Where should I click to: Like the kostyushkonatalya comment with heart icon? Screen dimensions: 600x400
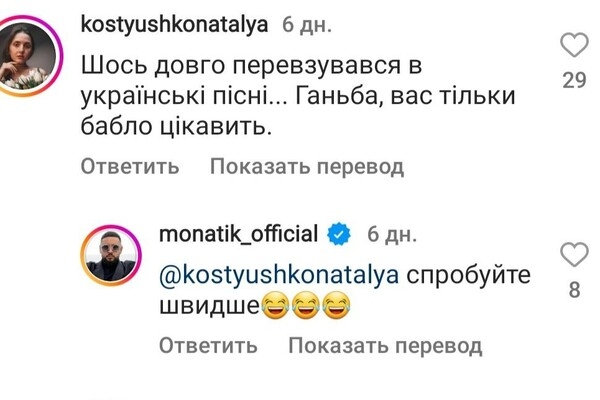click(573, 46)
